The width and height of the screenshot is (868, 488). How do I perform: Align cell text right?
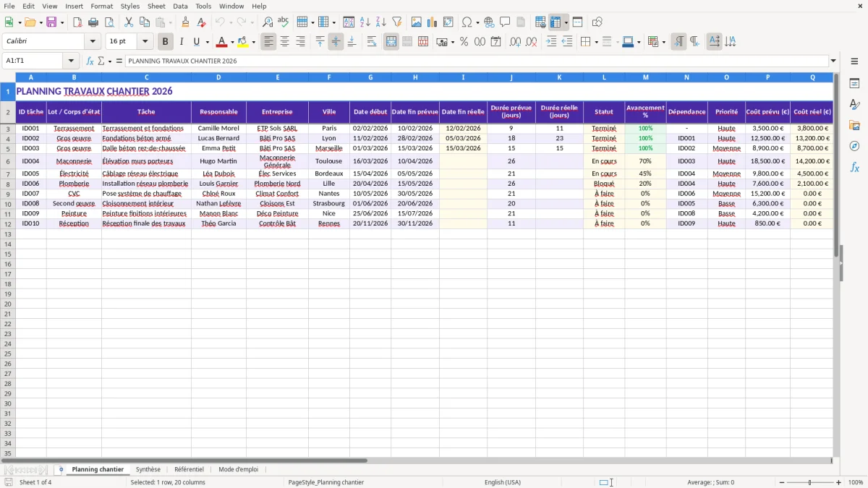coord(300,42)
